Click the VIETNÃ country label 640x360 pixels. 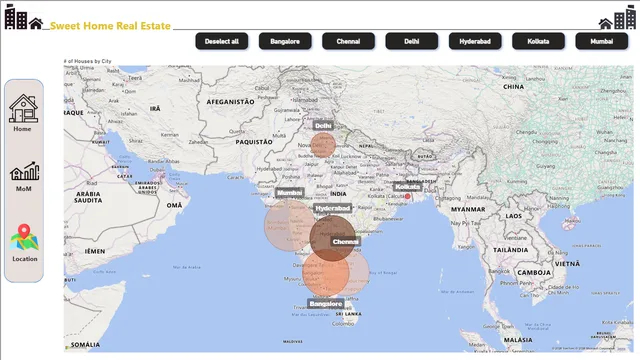pos(567,264)
